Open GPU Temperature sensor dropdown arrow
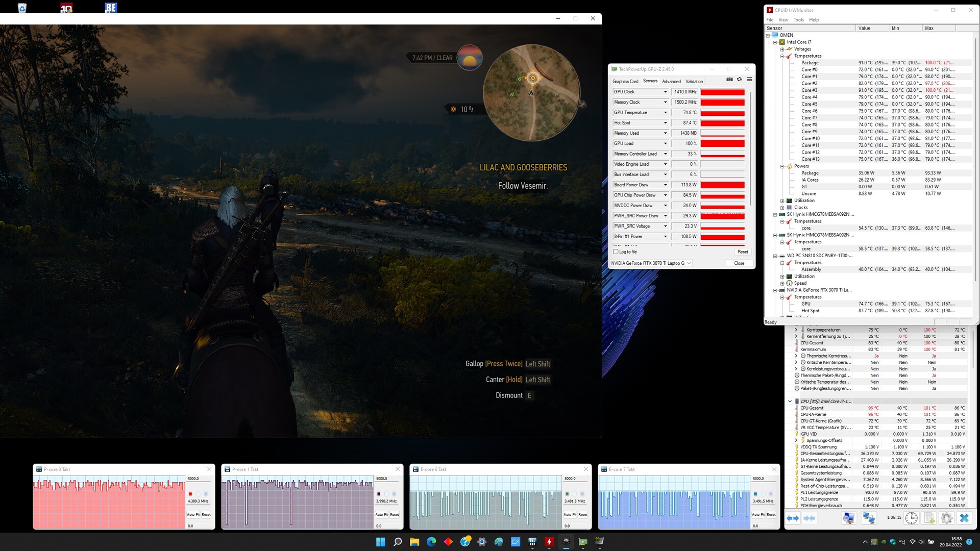Viewport: 980px width, 551px height. tap(665, 113)
